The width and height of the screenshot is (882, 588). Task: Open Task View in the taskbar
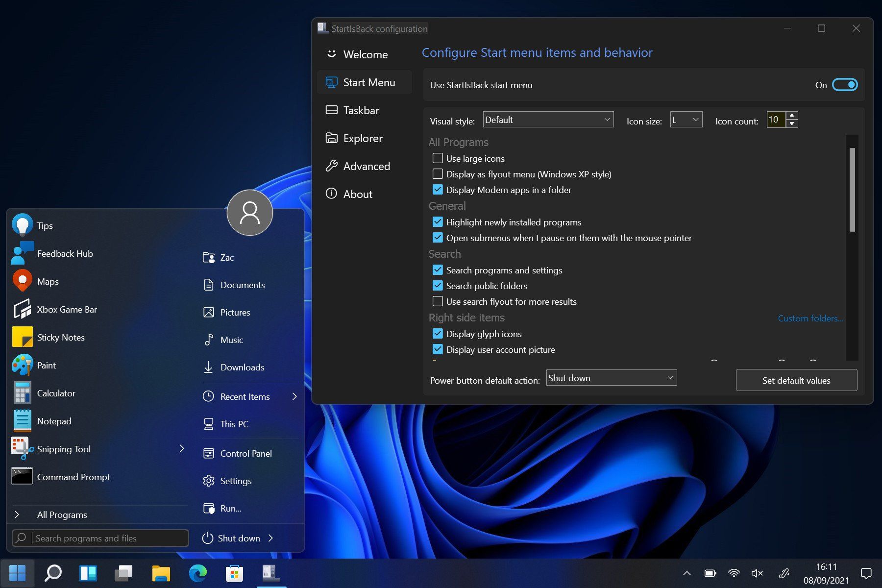(123, 573)
